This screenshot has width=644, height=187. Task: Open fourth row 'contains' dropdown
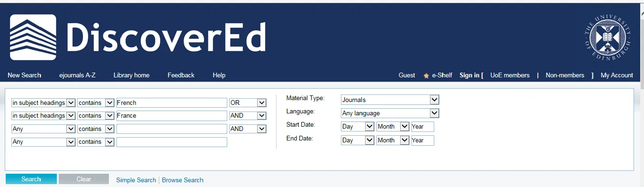96,141
